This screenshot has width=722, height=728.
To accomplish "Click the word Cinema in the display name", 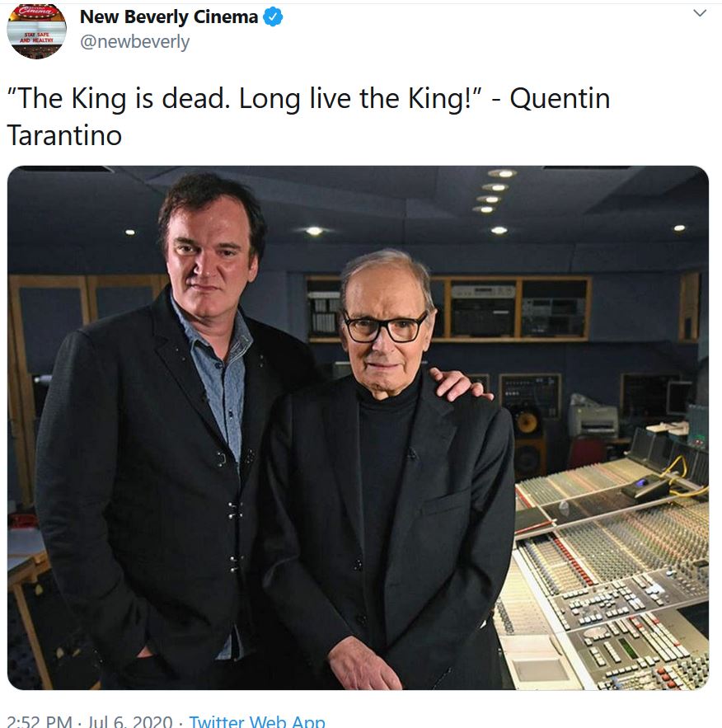I will 226,17.
